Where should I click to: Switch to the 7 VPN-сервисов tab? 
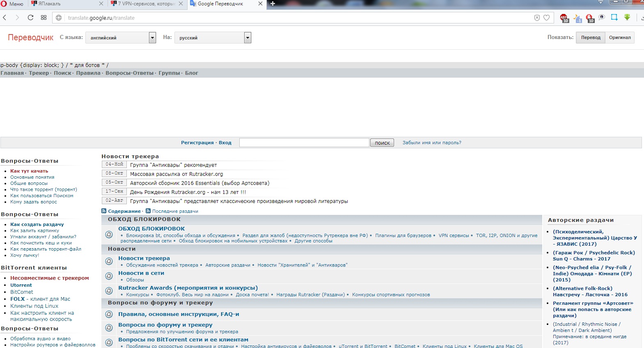(x=147, y=4)
